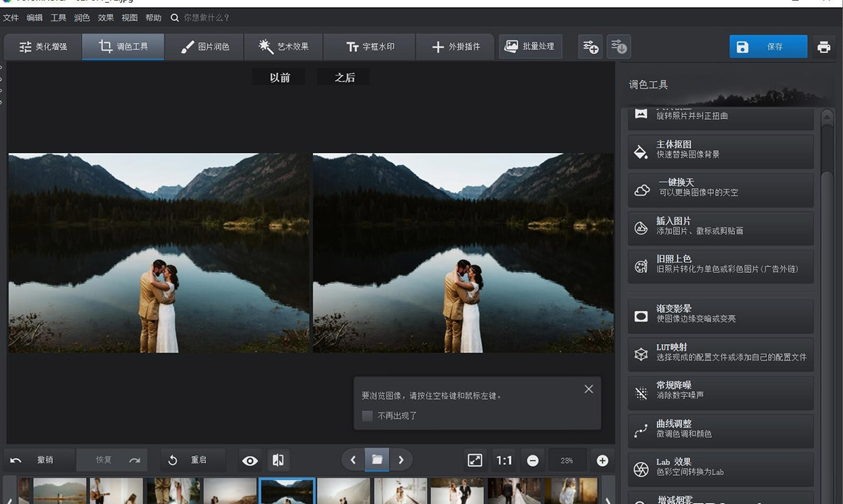The height and width of the screenshot is (504, 843).
Task: Open the LUT映射 tool
Action: [720, 354]
